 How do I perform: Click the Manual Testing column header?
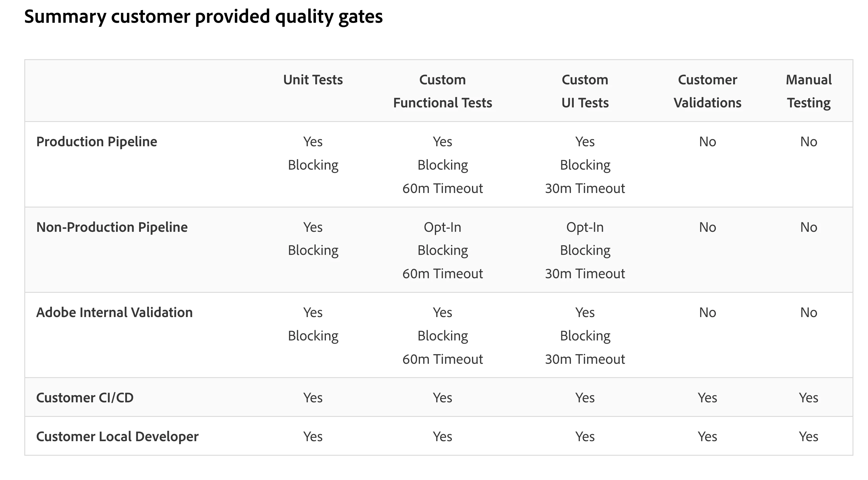tap(808, 91)
